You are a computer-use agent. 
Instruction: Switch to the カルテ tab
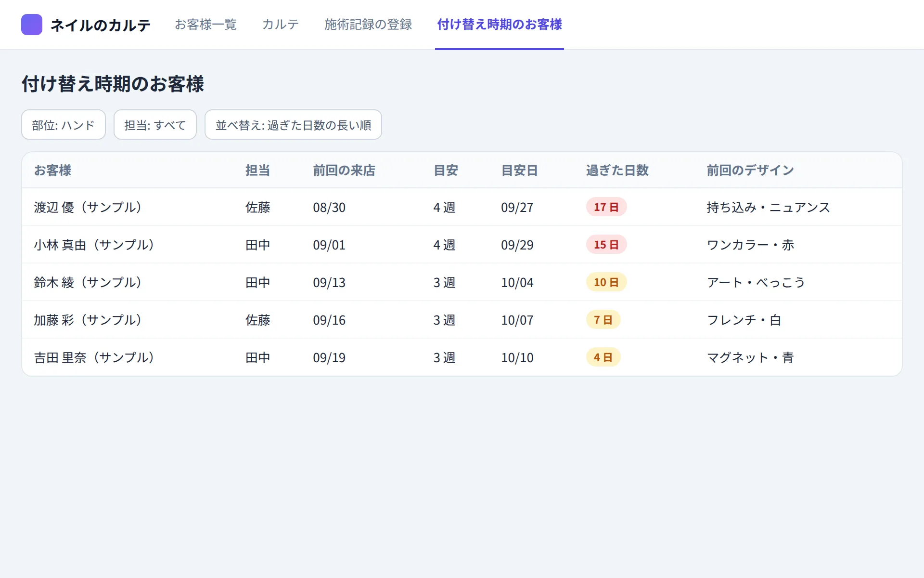(x=281, y=25)
